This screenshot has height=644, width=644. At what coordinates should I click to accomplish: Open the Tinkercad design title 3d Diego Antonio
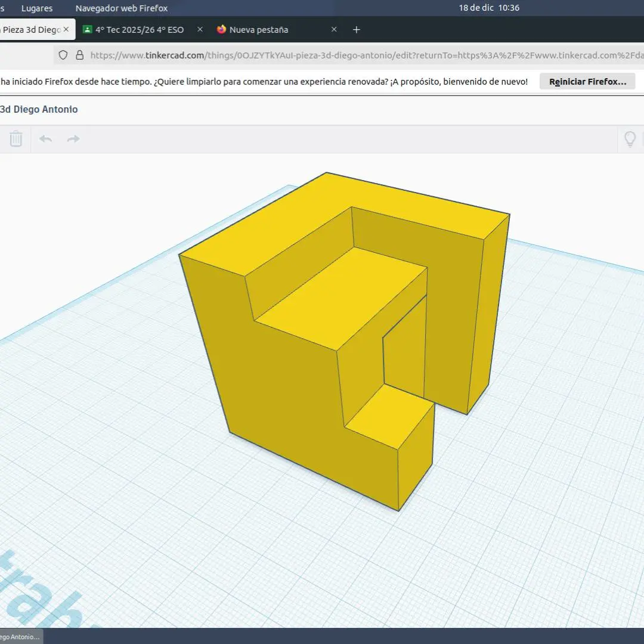[39, 109]
